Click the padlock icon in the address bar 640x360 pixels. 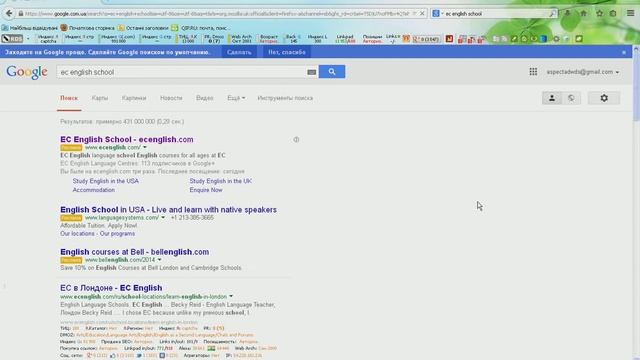[20, 14]
